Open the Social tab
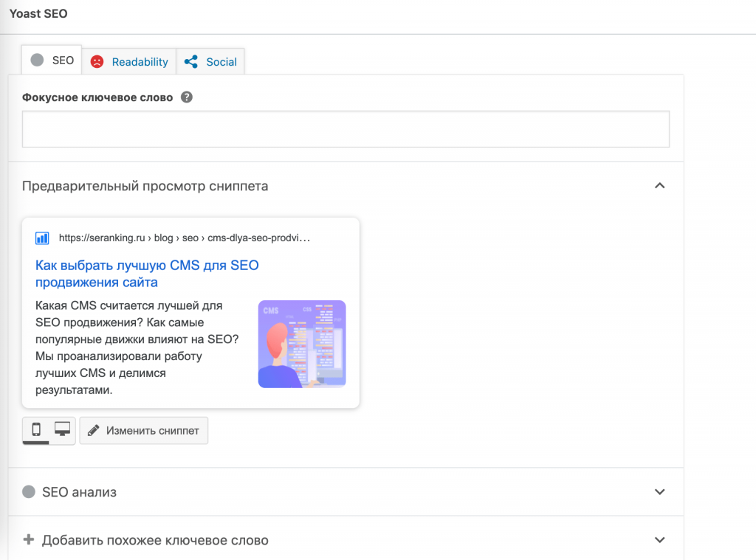The width and height of the screenshot is (756, 560). (210, 62)
